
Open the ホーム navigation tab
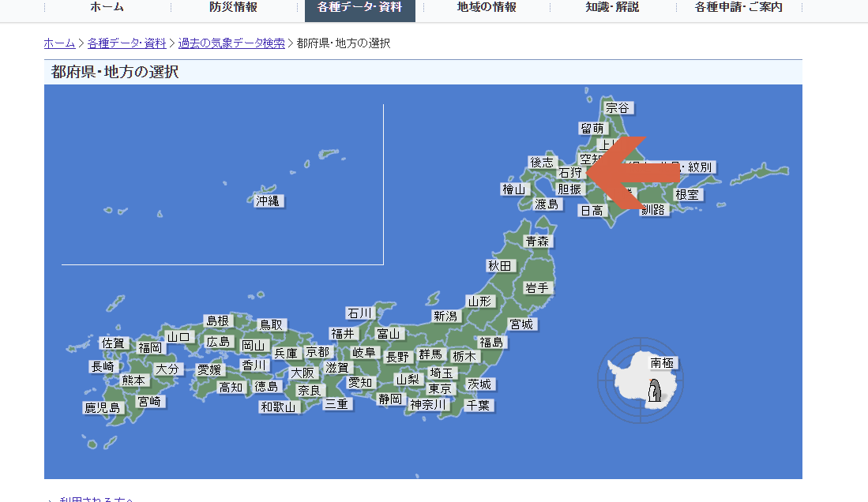pos(107,8)
